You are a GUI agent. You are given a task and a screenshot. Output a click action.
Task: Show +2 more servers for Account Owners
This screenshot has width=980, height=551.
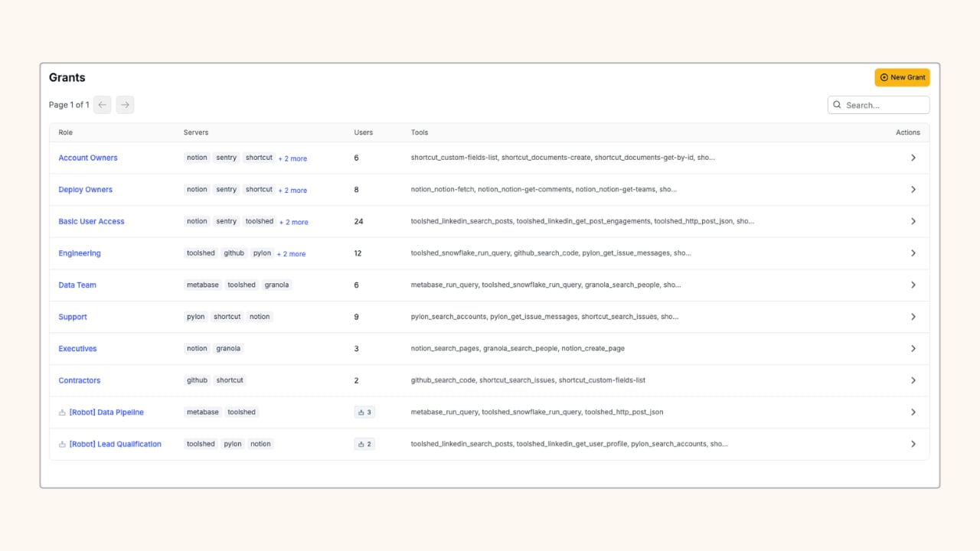tap(292, 158)
